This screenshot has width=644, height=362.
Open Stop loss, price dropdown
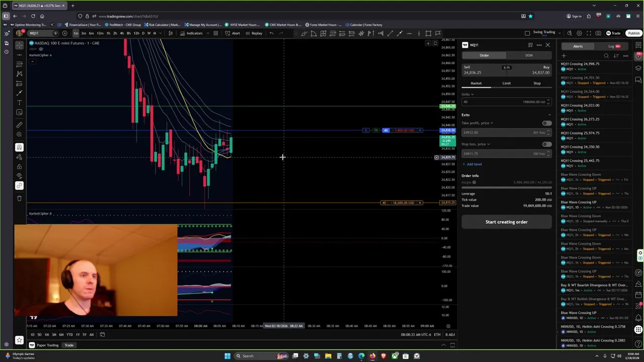coord(475,144)
